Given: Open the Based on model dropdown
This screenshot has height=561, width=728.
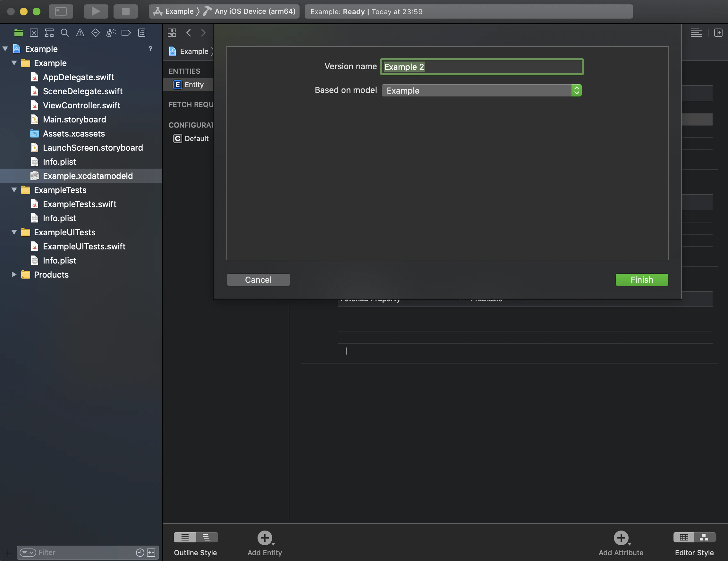Looking at the screenshot, I should pos(481,91).
